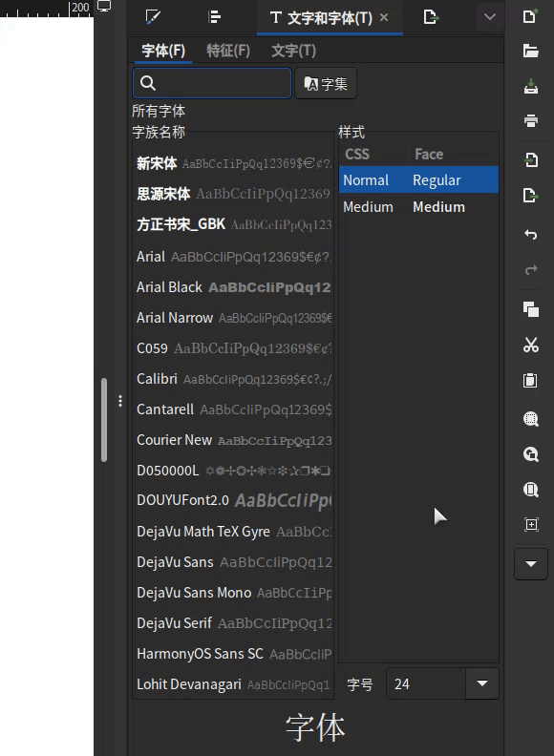Select the D050000L font family
This screenshot has height=756, width=554.
(234, 470)
